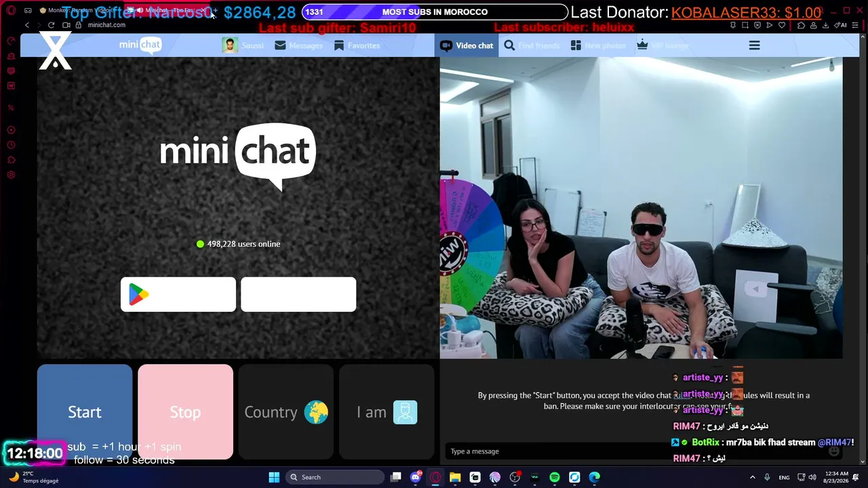
Task: Open the AI assistant toolbar button
Action: point(841,25)
